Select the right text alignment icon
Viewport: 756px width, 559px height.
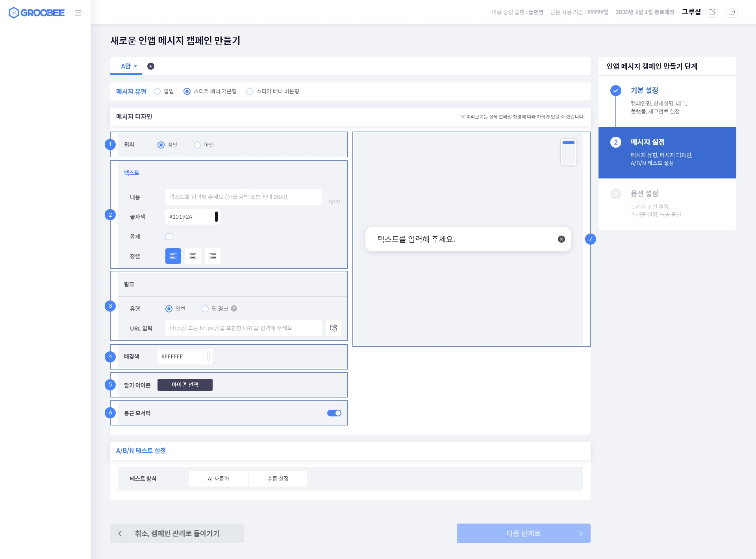click(x=213, y=256)
